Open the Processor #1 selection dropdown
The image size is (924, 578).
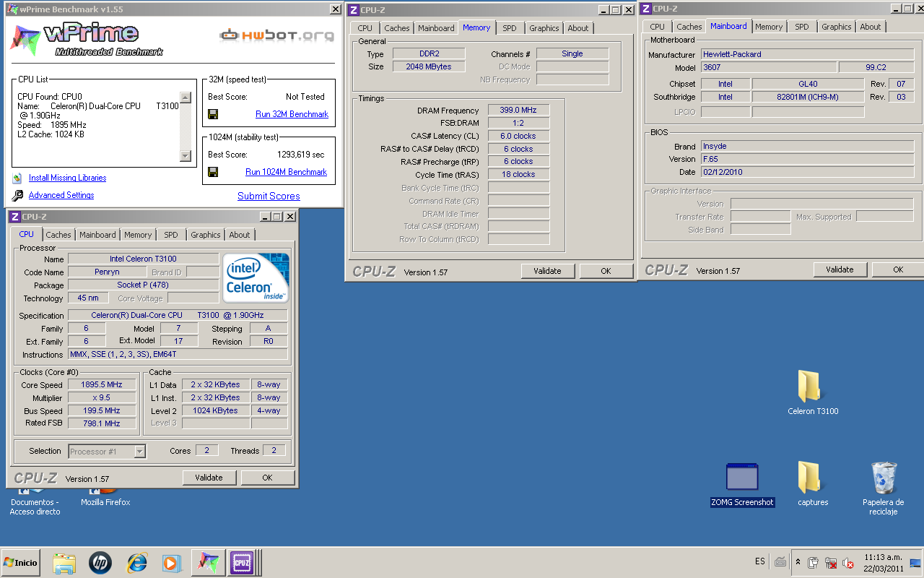point(140,452)
